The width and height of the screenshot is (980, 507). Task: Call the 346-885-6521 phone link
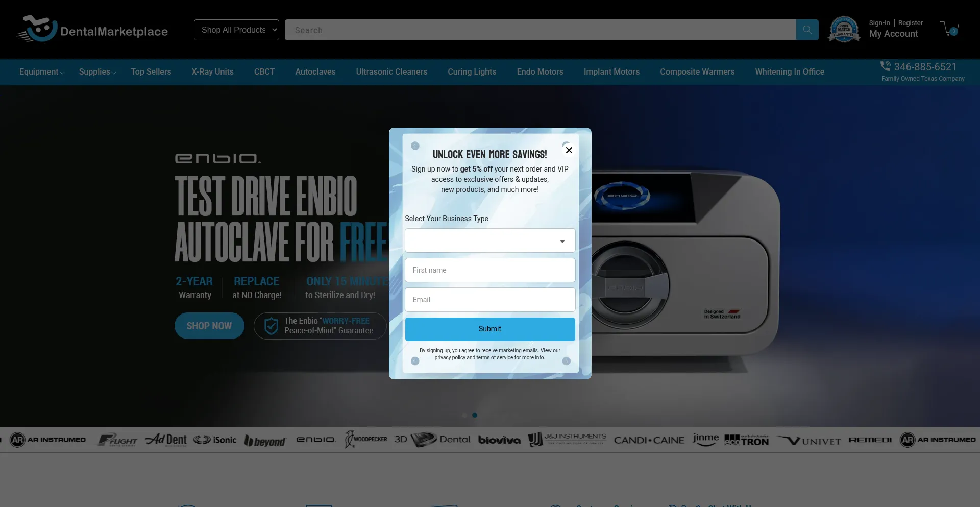click(x=925, y=67)
